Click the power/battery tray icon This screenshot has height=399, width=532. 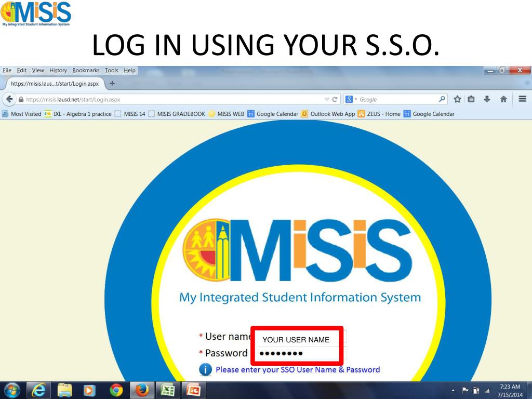476,391
